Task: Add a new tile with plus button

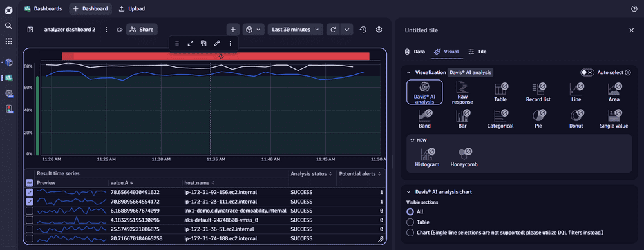Action: pyautogui.click(x=233, y=30)
